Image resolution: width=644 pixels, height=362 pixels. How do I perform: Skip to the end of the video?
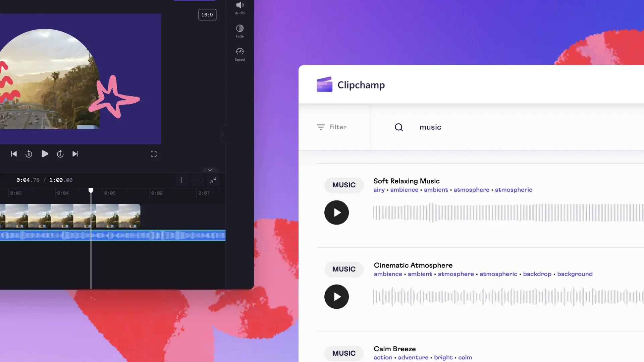pos(75,154)
